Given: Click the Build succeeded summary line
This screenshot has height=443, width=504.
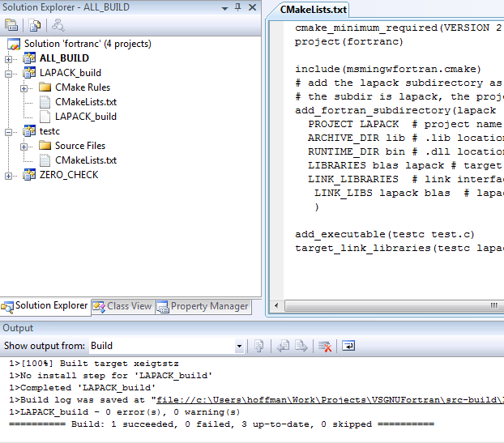Looking at the screenshot, I should 222,424.
